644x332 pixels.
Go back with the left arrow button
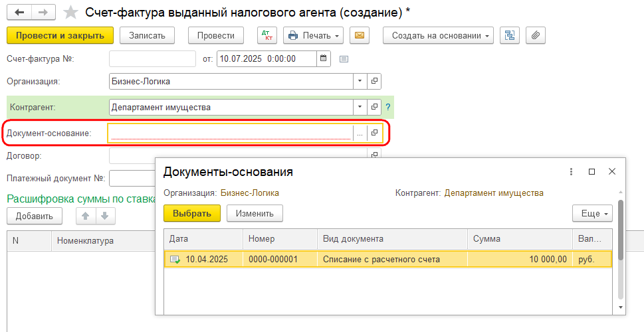click(19, 13)
